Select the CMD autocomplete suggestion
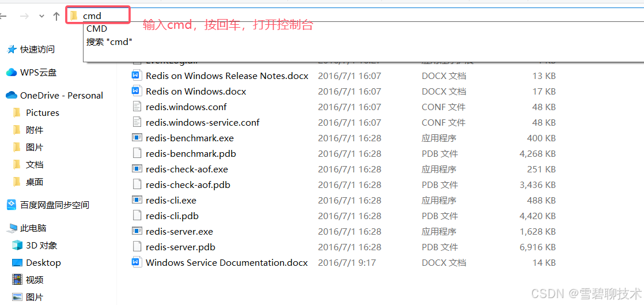 [x=97, y=29]
